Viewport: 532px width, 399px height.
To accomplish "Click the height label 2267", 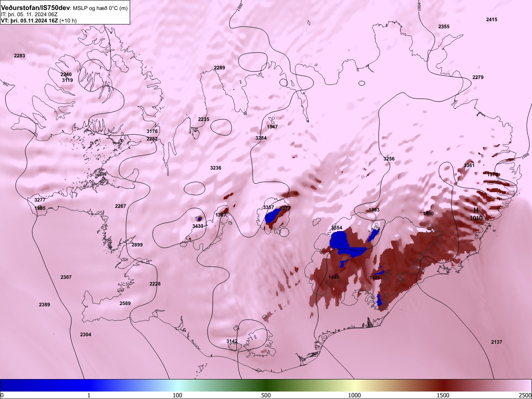I will coord(121,206).
